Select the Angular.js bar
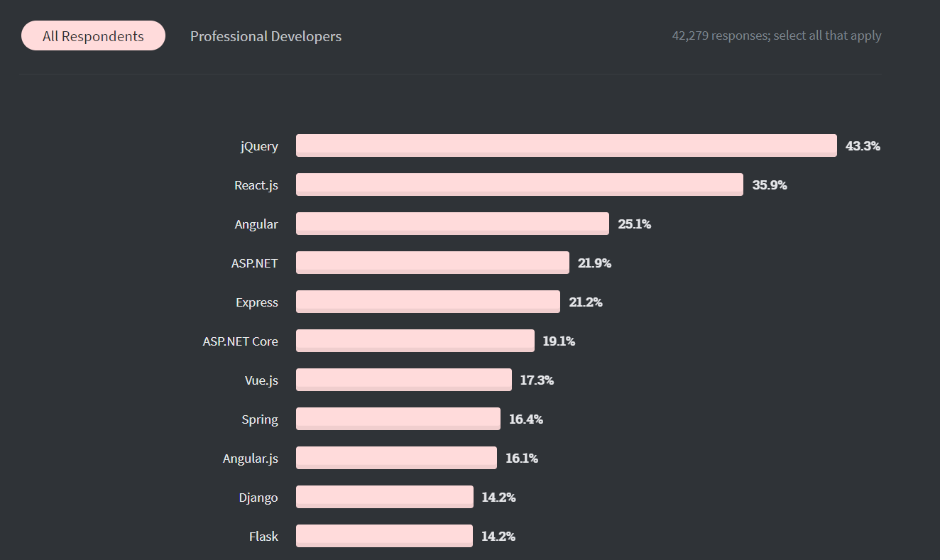Viewport: 940px width, 560px height. (x=396, y=458)
